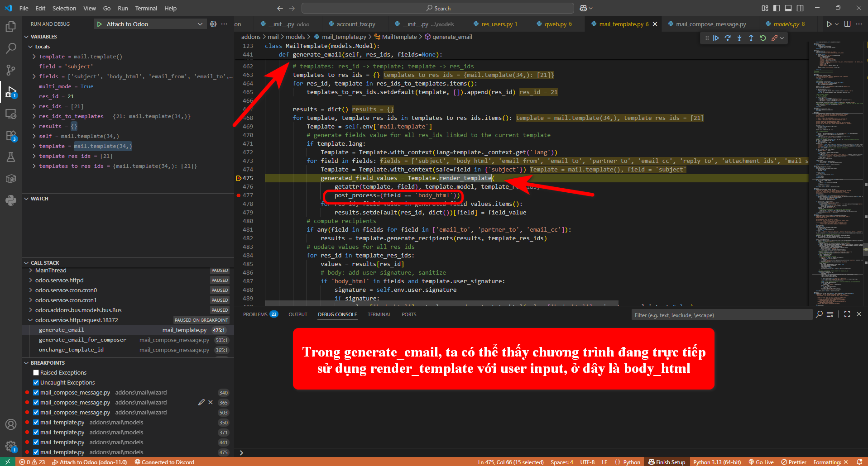Screen dimensions: 868x466
Task: Open launch.json gear settings icon
Action: 213,24
